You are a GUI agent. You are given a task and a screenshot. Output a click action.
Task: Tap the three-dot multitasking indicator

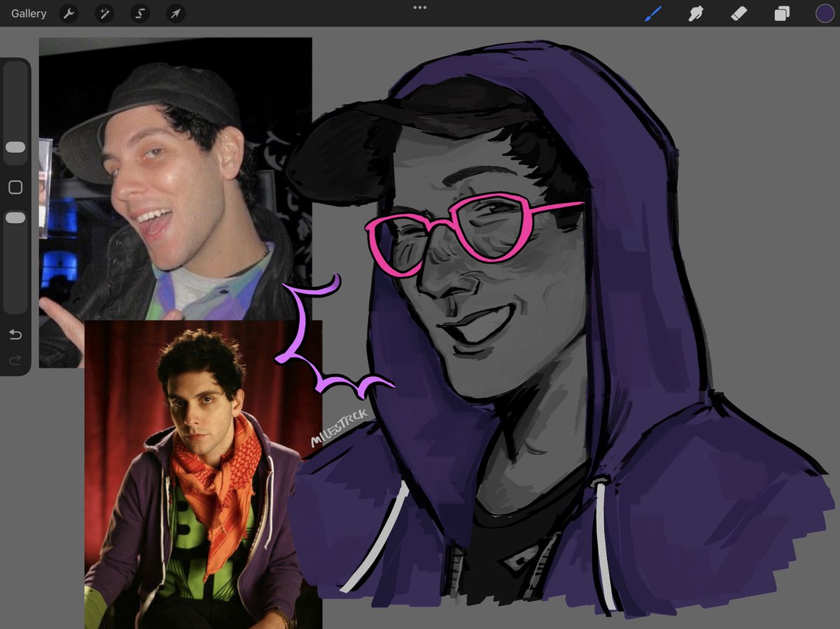[x=420, y=7]
